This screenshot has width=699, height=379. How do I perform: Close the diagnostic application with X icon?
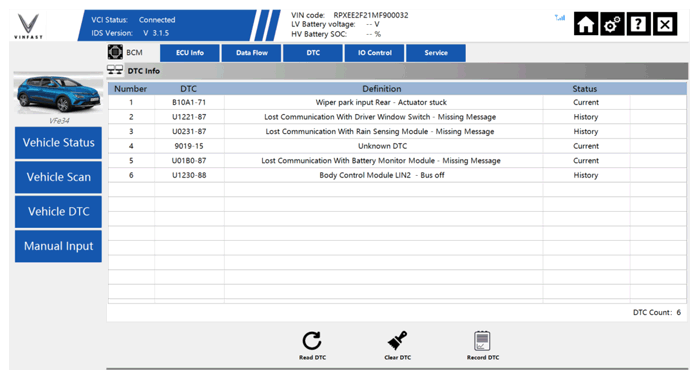tap(665, 24)
